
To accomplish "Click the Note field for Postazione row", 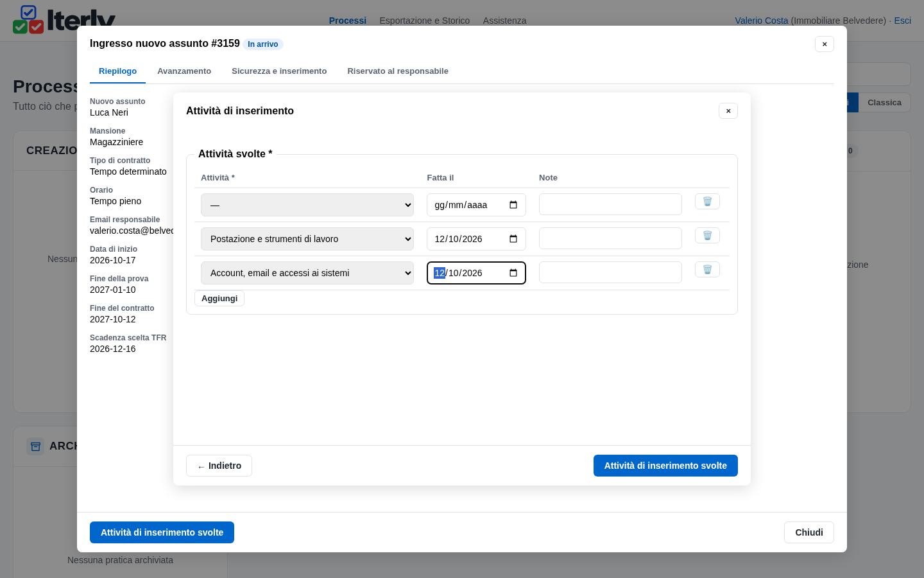I will click(610, 238).
